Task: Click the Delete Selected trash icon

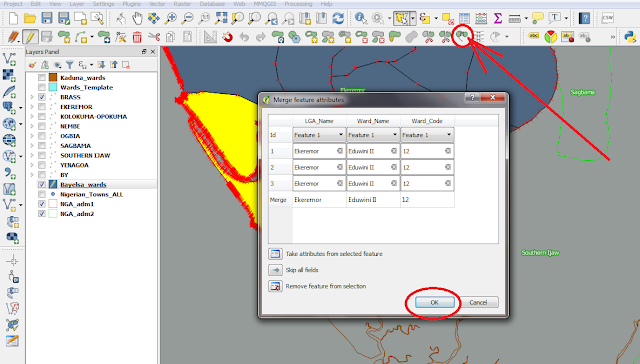Action: tap(137, 37)
